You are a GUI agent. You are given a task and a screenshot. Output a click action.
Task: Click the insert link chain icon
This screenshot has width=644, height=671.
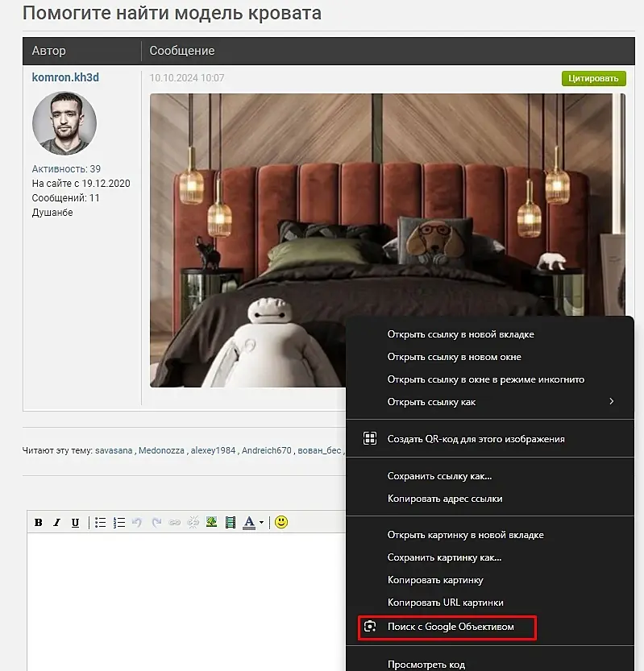point(175,522)
